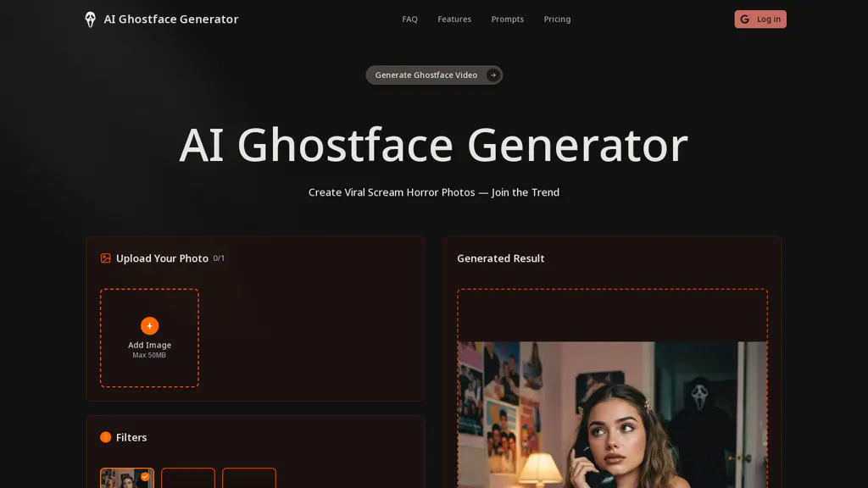Click the arrow icon beside Generate Ghostface Video
Screen dimensions: 868x488
492,75
